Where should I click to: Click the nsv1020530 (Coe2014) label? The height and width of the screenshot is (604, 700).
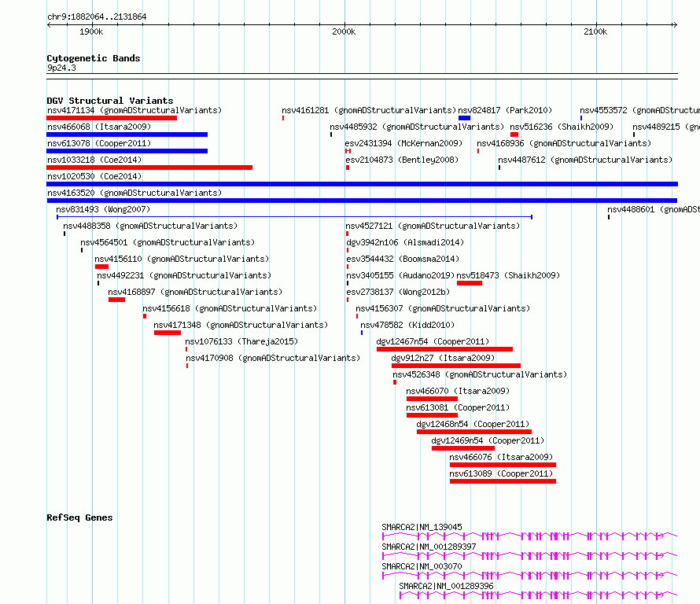94,176
